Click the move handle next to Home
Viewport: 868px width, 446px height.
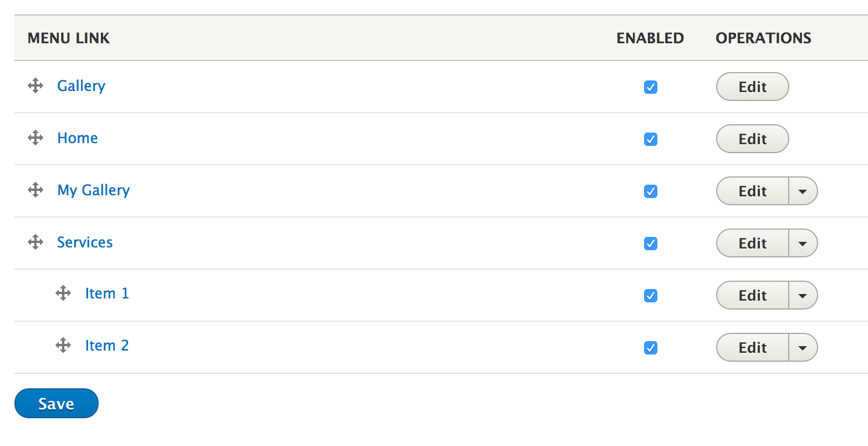point(35,138)
